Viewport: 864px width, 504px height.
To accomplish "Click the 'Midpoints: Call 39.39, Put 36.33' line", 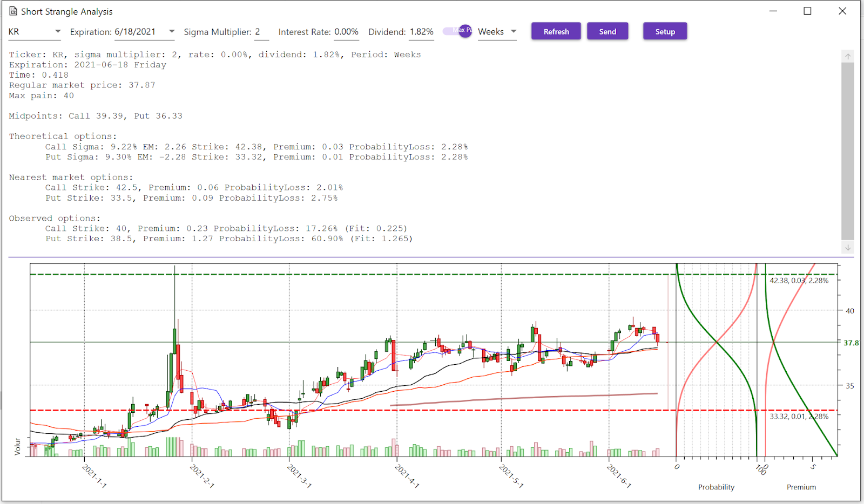I will pos(96,116).
